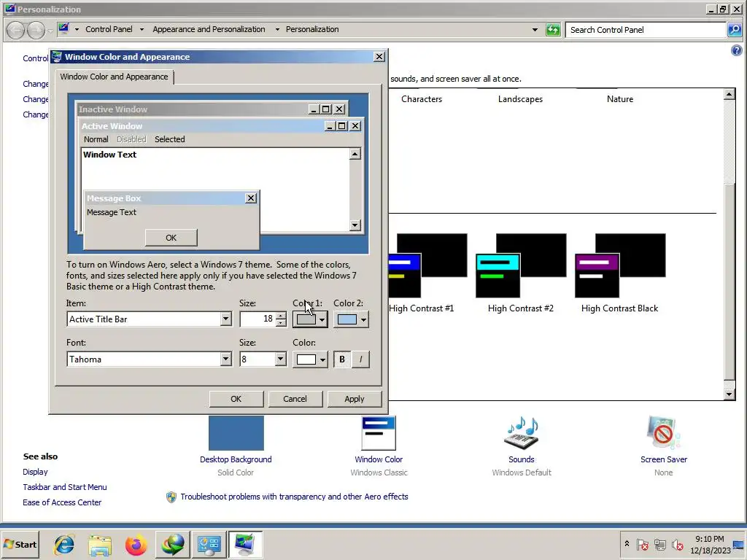
Task: Click the shield icon beside Troubleshoot link
Action: [x=171, y=497]
